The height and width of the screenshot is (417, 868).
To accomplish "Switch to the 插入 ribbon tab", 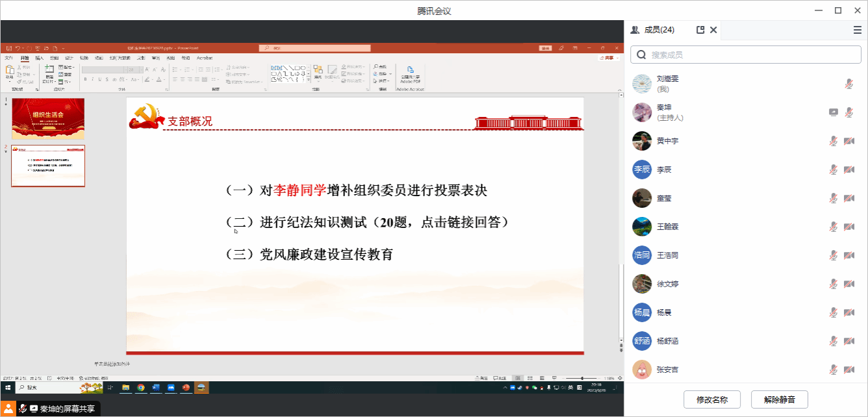I will pos(40,58).
